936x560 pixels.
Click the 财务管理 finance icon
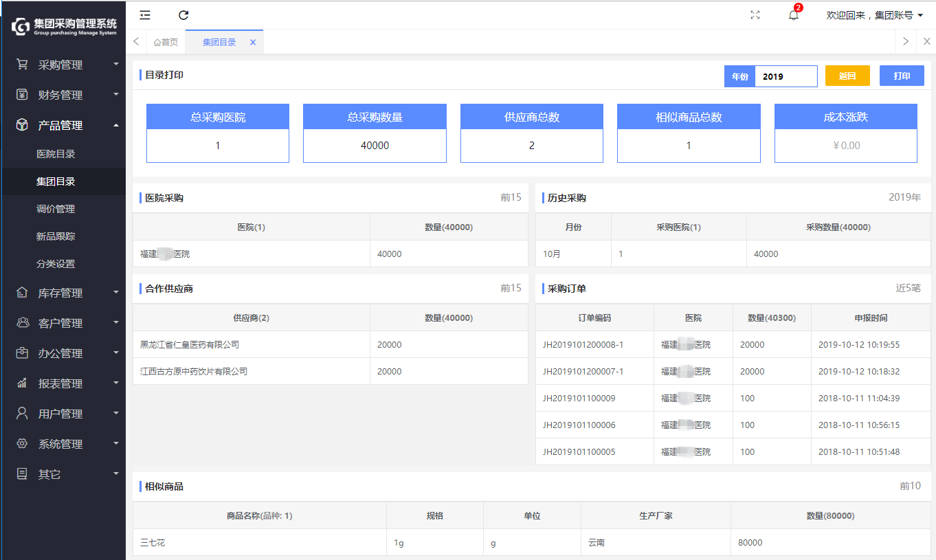[22, 95]
